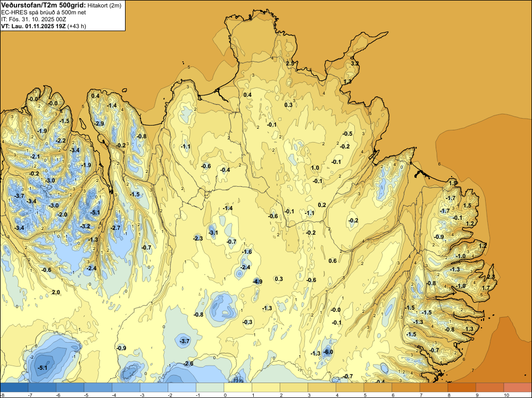Viewport: 532px width, 398px height.
Task: Click the "-2.6" temperature value
Action: pos(188,363)
